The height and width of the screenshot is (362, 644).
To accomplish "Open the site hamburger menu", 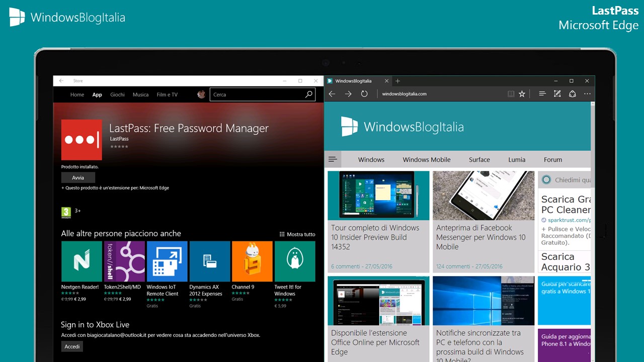I will coord(333,159).
